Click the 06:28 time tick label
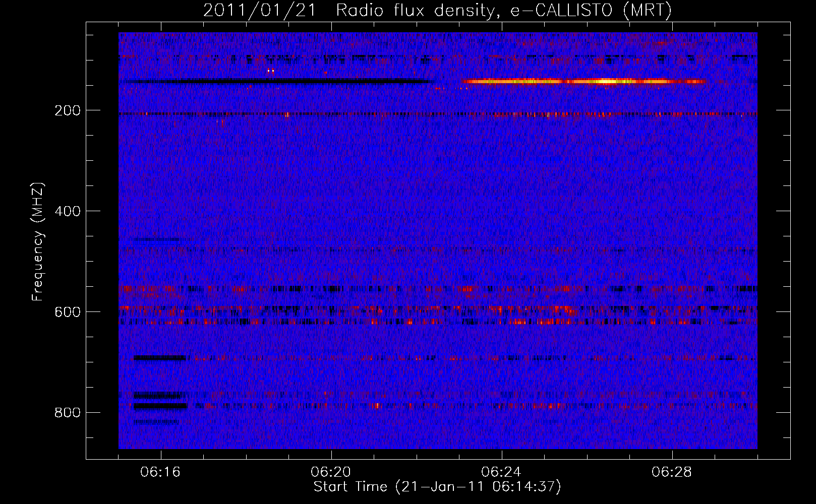The height and width of the screenshot is (504, 816). tap(672, 472)
